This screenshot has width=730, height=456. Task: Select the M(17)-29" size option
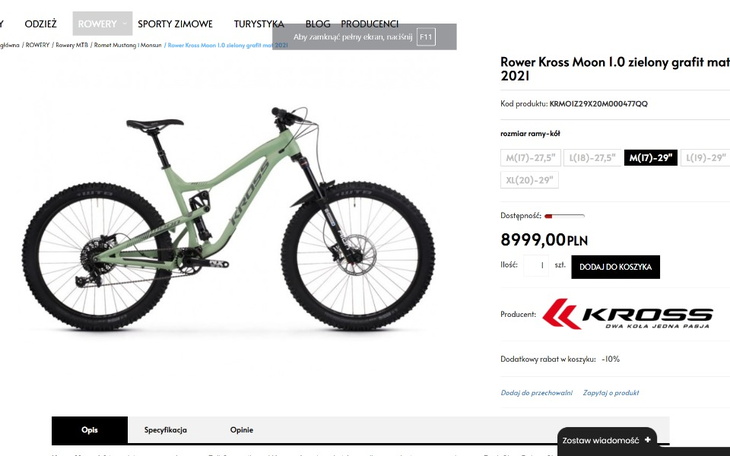pos(650,157)
